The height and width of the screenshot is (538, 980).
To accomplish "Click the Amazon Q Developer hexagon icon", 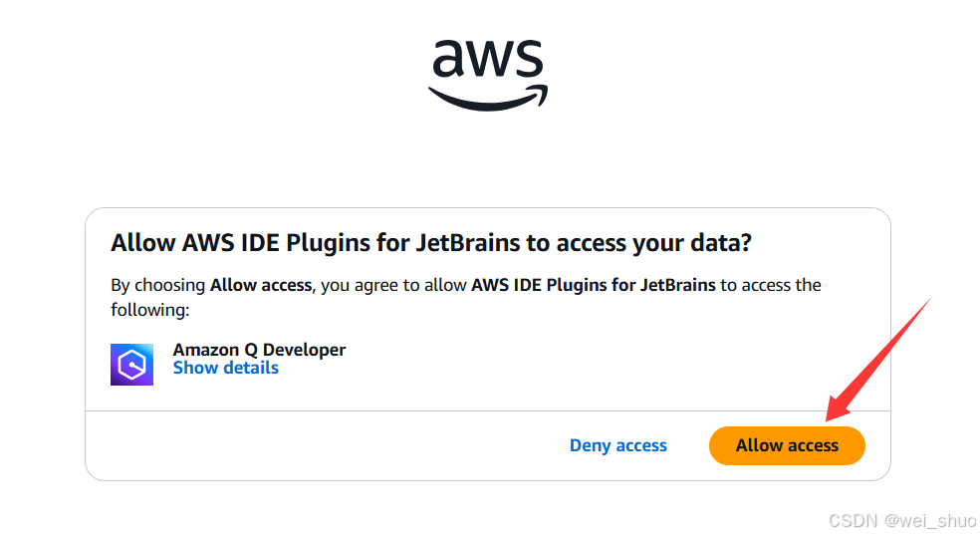I will pos(131,365).
